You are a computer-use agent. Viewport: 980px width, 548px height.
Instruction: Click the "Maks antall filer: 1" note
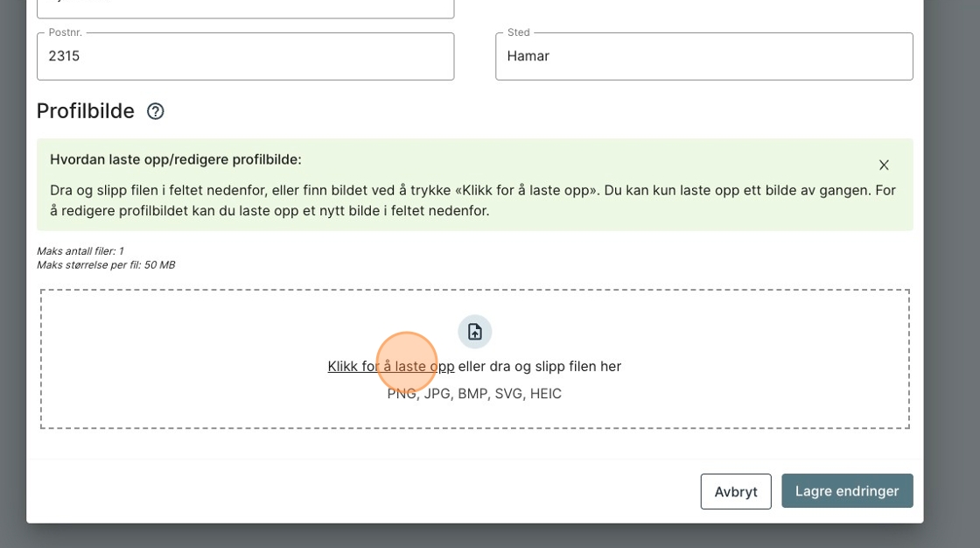80,251
